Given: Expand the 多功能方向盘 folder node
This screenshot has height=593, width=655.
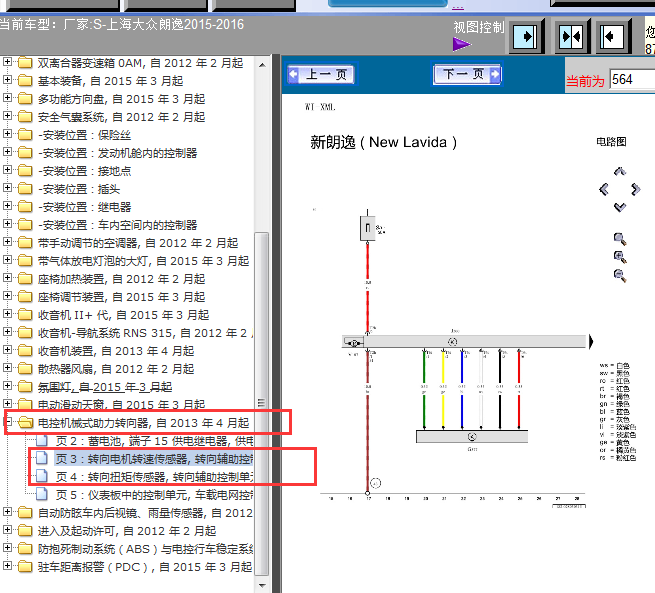Looking at the screenshot, I should pyautogui.click(x=7, y=98).
